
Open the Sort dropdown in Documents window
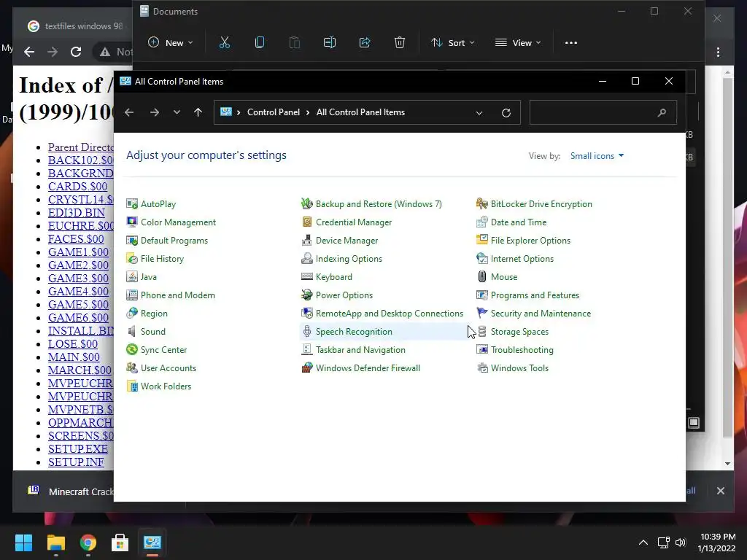click(x=452, y=43)
